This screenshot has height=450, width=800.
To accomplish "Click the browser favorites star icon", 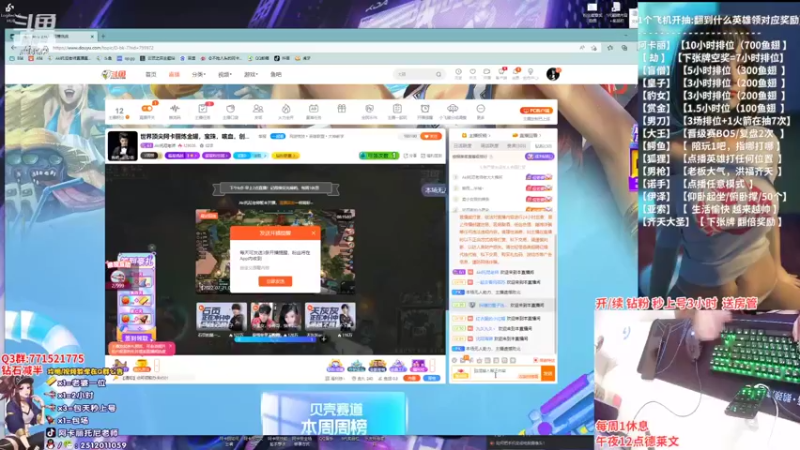I will pos(610,48).
